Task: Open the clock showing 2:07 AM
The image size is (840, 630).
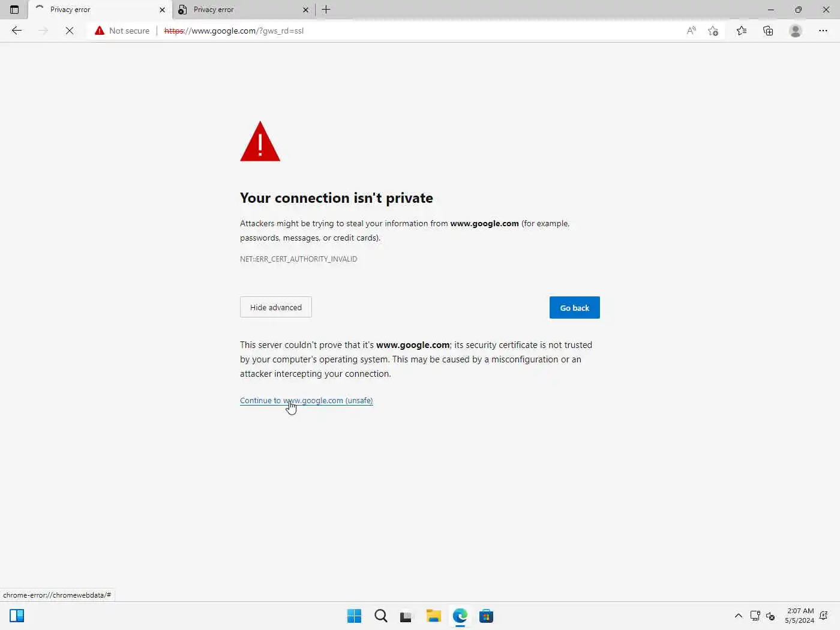Action: [799, 616]
